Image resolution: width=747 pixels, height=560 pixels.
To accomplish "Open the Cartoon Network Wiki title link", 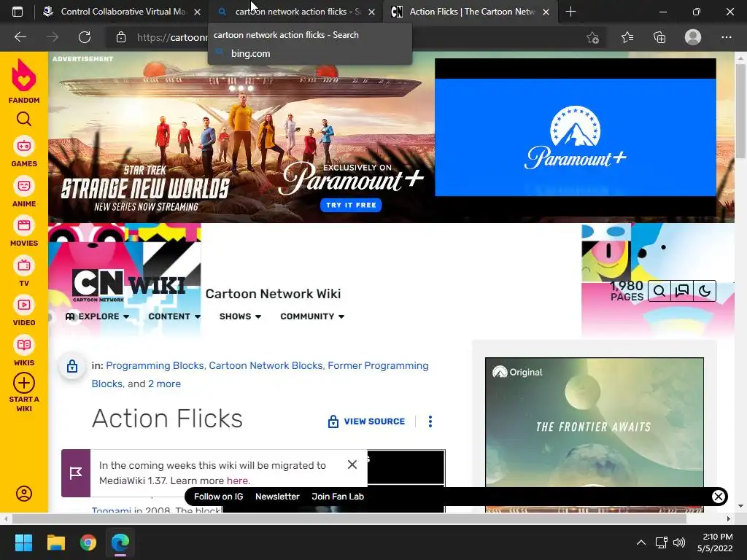I will [x=273, y=294].
